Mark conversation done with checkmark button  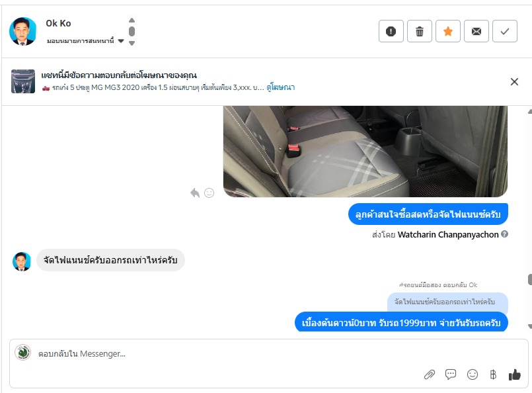tap(505, 31)
